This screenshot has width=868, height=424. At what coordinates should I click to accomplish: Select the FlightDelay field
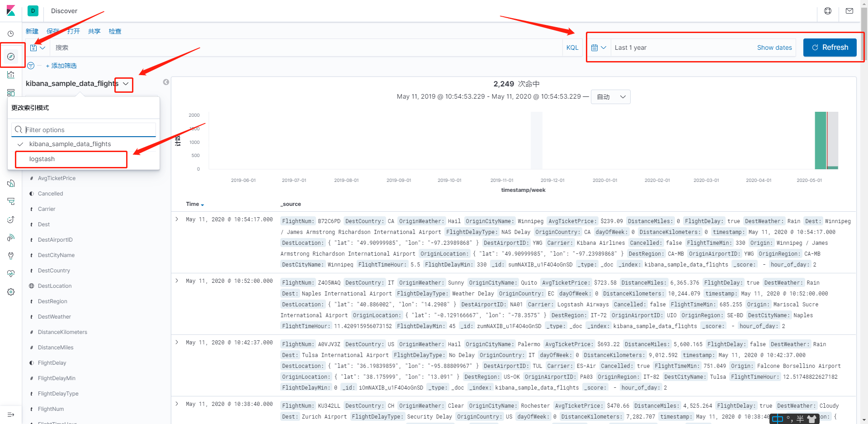(52, 363)
